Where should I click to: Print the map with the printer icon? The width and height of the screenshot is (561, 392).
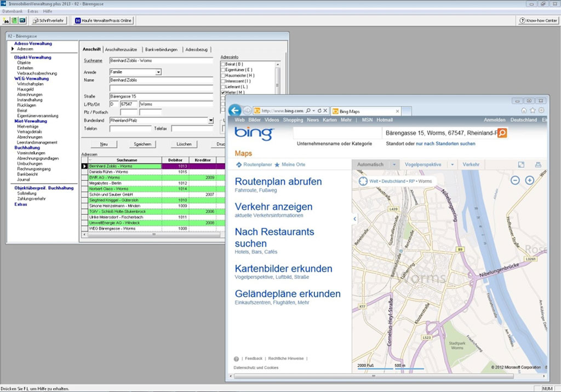pos(538,165)
